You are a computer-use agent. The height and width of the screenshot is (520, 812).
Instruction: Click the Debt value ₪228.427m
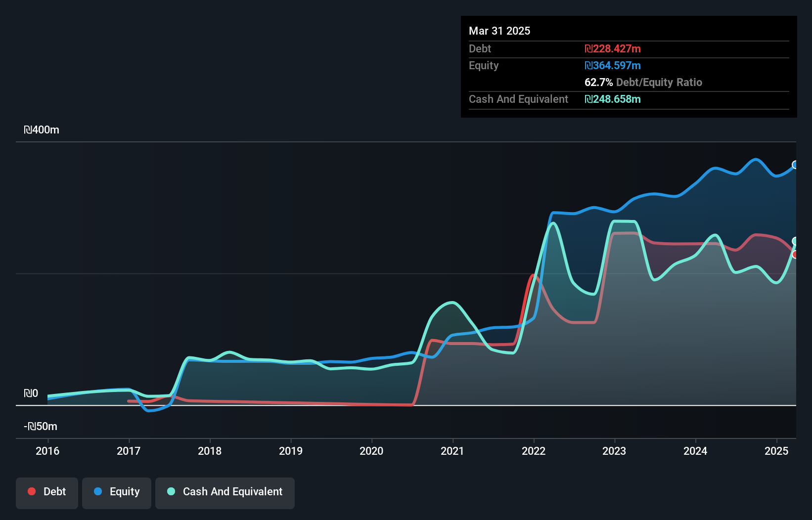pyautogui.click(x=613, y=48)
